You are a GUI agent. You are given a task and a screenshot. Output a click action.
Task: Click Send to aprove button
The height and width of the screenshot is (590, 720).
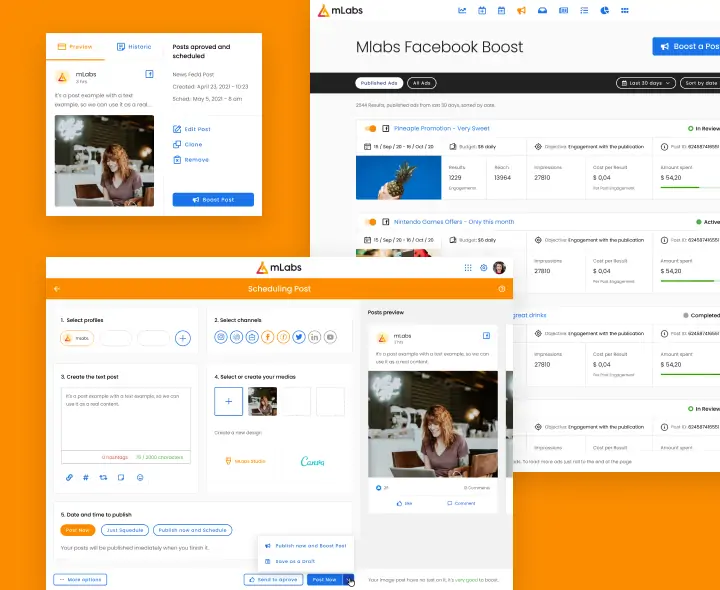tap(273, 579)
